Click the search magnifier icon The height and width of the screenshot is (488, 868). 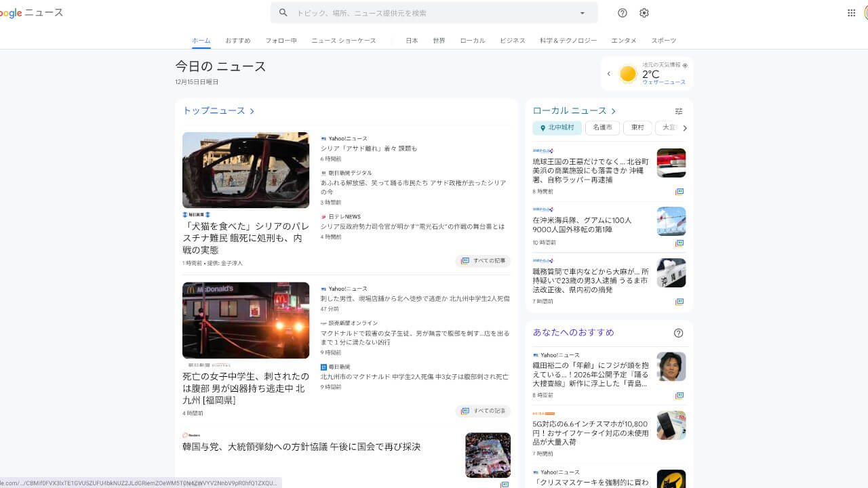[x=283, y=12]
